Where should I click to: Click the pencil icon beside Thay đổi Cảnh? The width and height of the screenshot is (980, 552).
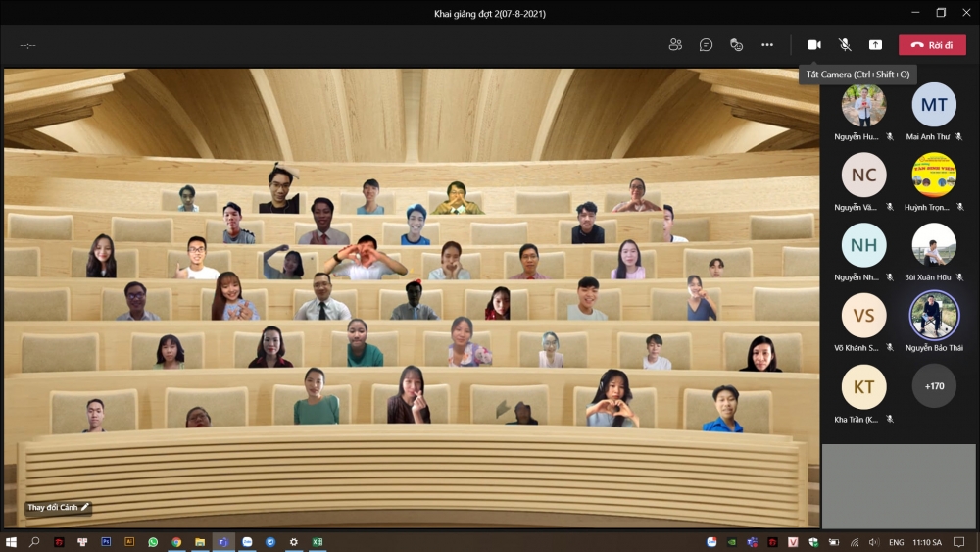coord(85,507)
